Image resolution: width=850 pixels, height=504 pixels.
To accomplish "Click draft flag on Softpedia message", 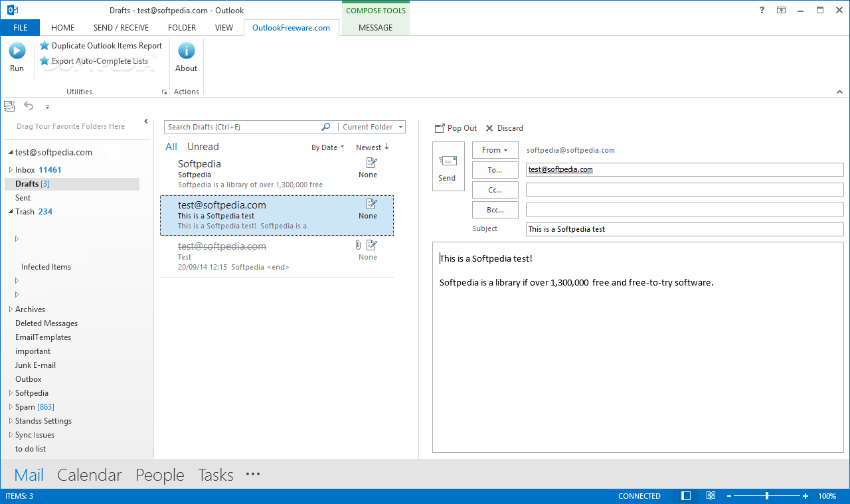I will pyautogui.click(x=371, y=163).
